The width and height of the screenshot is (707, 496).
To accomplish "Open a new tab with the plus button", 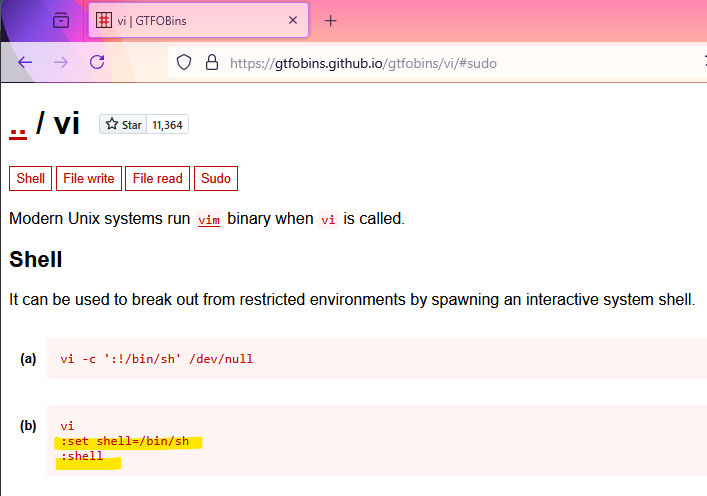I will [331, 21].
